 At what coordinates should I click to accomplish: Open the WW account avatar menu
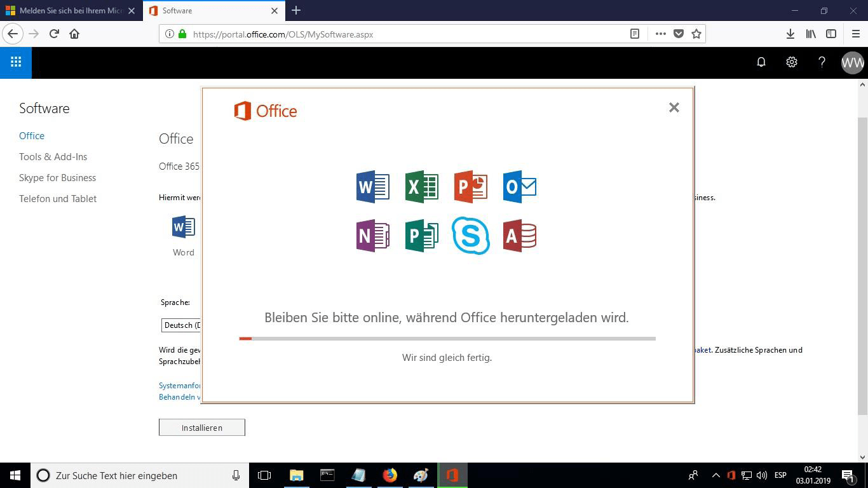point(852,62)
